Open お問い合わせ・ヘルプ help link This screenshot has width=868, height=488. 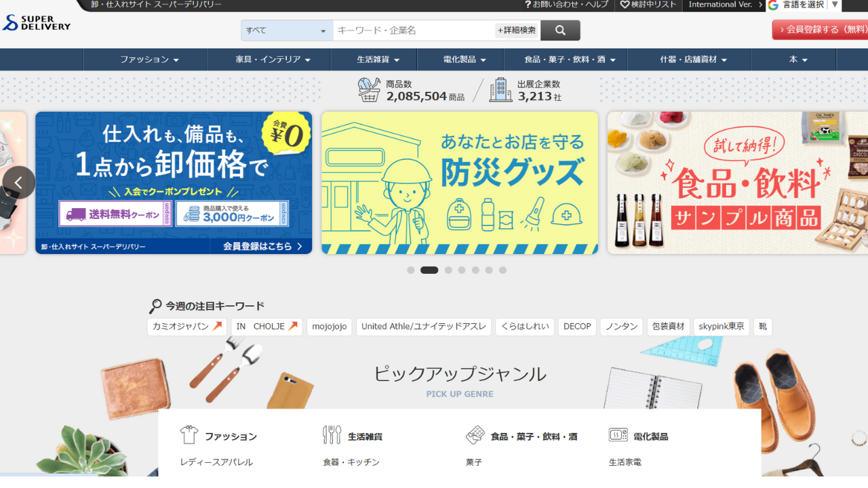click(x=566, y=5)
